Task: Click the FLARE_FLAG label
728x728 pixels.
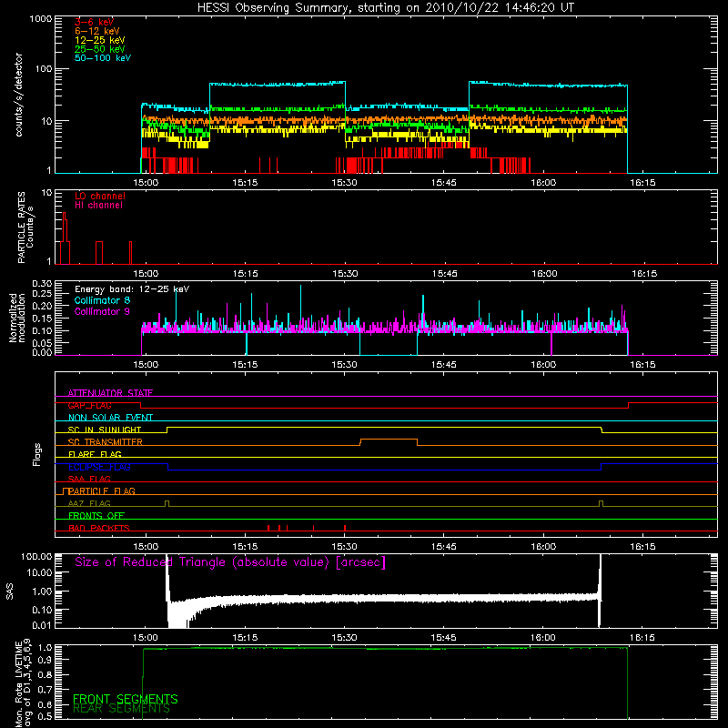Action: coord(95,454)
